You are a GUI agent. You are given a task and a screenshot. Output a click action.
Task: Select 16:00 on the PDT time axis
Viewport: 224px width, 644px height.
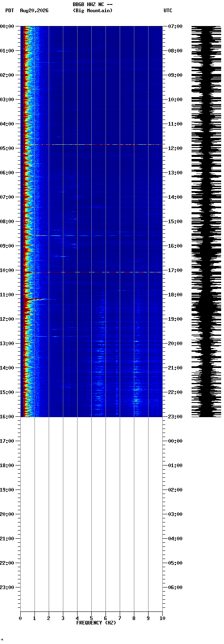tap(7, 417)
